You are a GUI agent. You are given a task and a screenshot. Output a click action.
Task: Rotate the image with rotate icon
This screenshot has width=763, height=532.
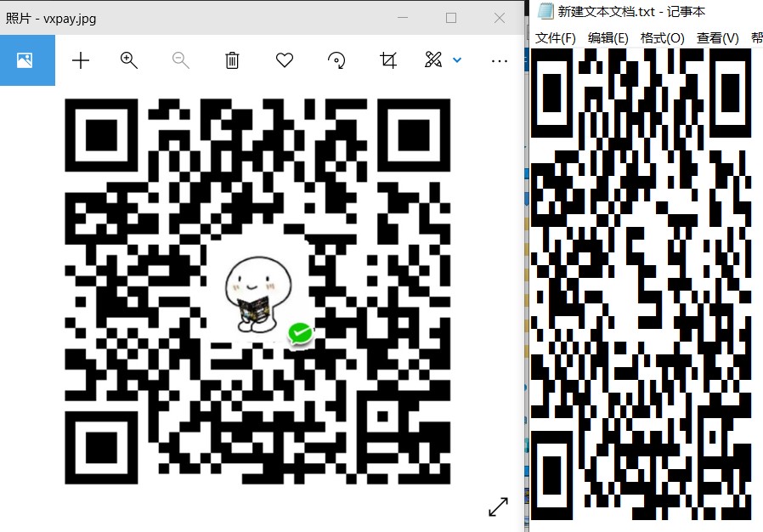(336, 60)
